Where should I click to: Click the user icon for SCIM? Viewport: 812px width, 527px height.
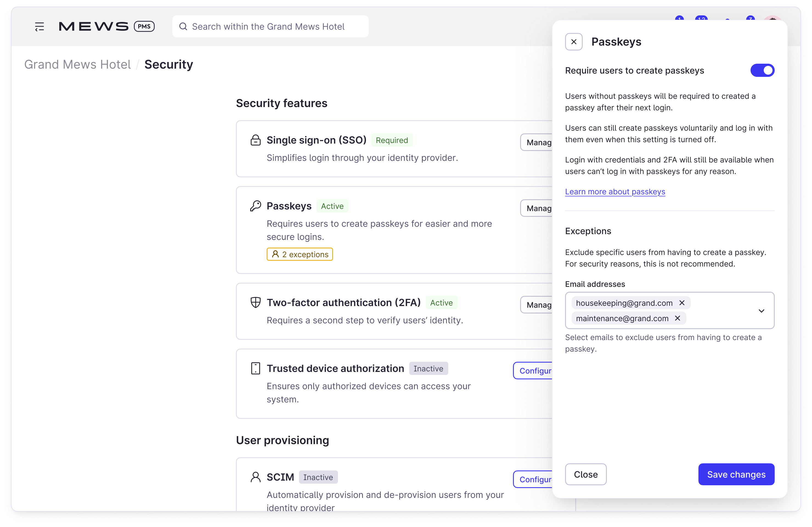(256, 477)
